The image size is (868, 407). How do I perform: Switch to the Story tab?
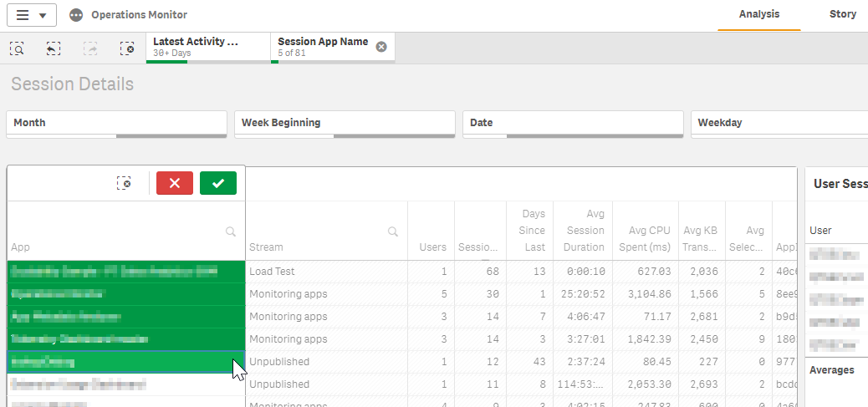click(x=843, y=14)
